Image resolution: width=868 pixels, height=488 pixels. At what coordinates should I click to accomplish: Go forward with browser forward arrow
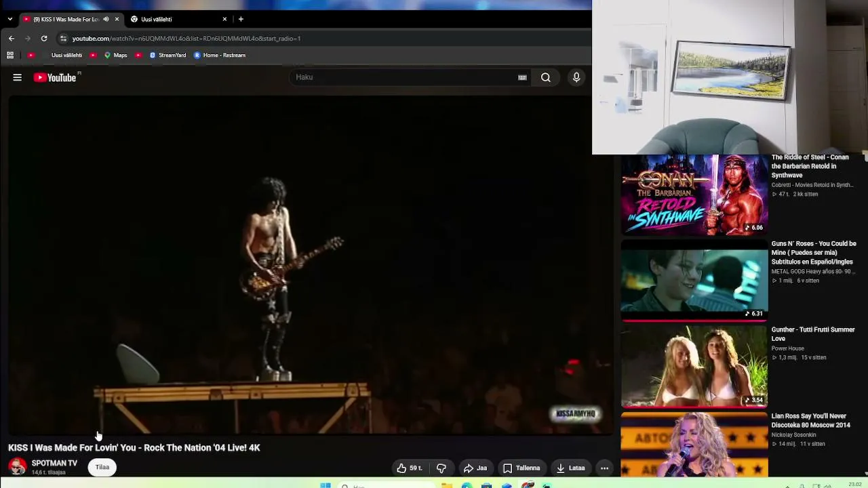(28, 39)
